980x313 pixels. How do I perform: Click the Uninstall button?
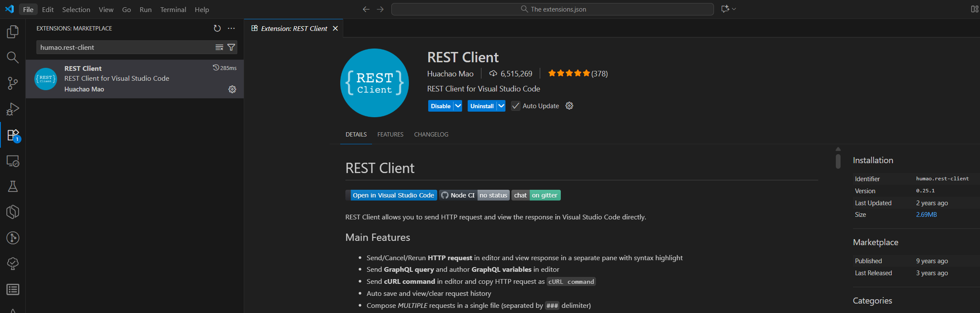(482, 106)
